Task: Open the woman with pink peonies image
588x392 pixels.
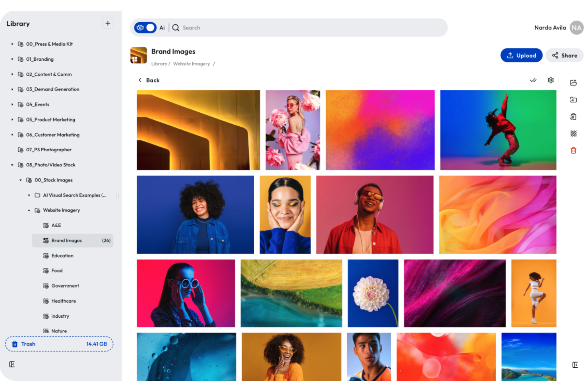Action: (x=293, y=130)
